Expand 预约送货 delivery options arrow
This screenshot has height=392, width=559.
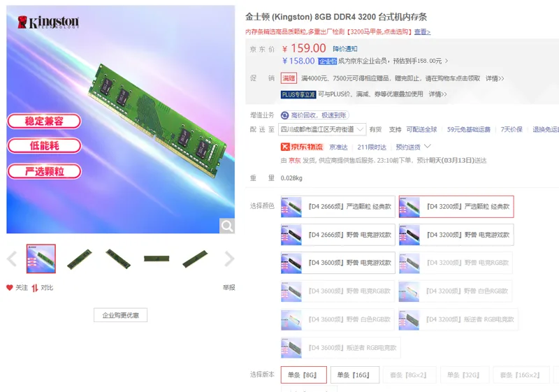tap(428, 147)
